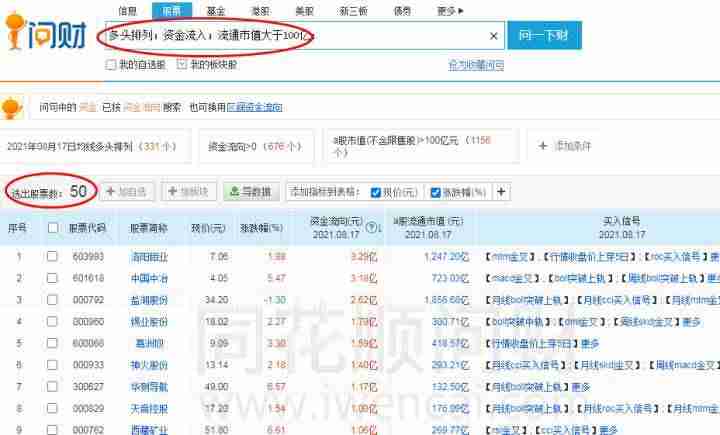Click the 132.50亿 market value cell
Screen dimensions: 720x435
tap(450, 387)
